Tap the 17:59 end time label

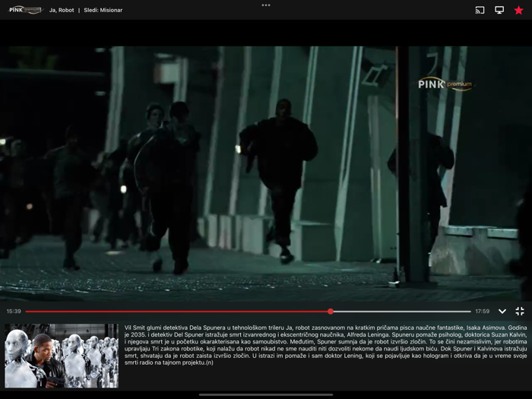tap(482, 311)
